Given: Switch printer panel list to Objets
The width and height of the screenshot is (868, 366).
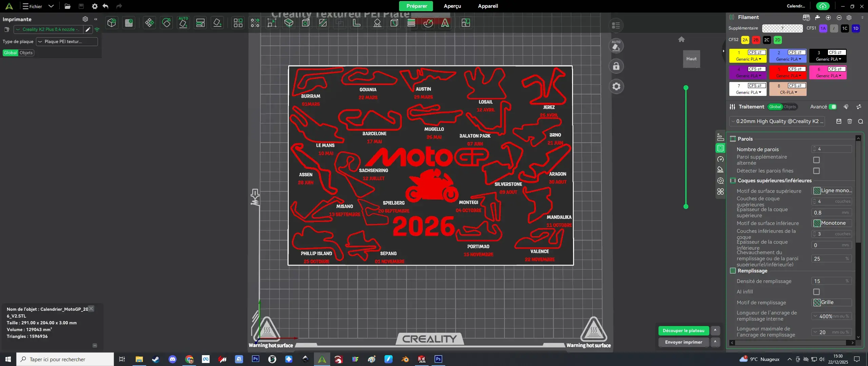Looking at the screenshot, I should [26, 53].
